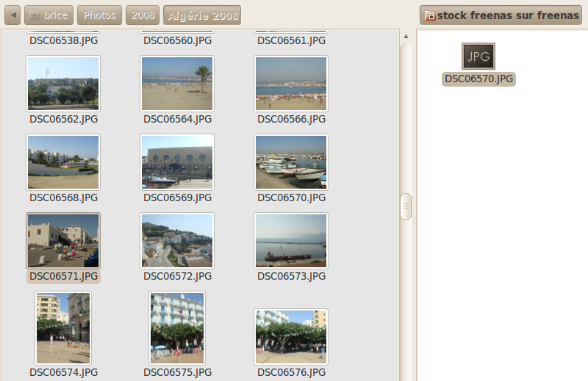Click stock freenas sur freenas location button
The height and width of the screenshot is (381, 588).
click(501, 15)
